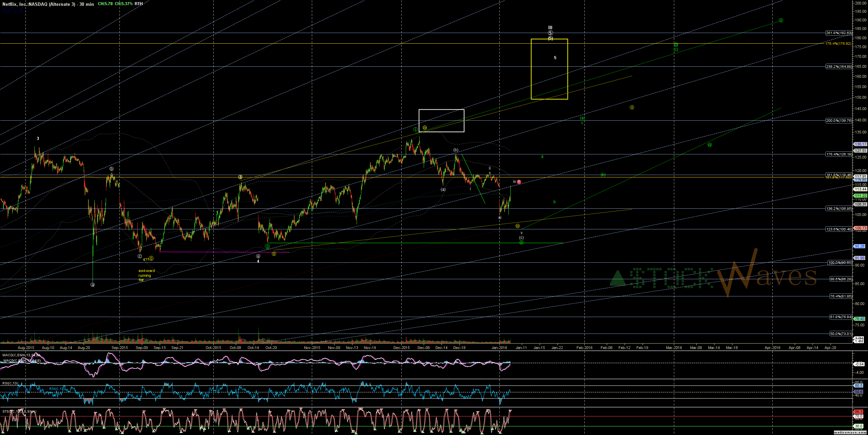868x435 pixels.
Task: Click the white (b) label near Dec-18 peak
Action: (456, 150)
